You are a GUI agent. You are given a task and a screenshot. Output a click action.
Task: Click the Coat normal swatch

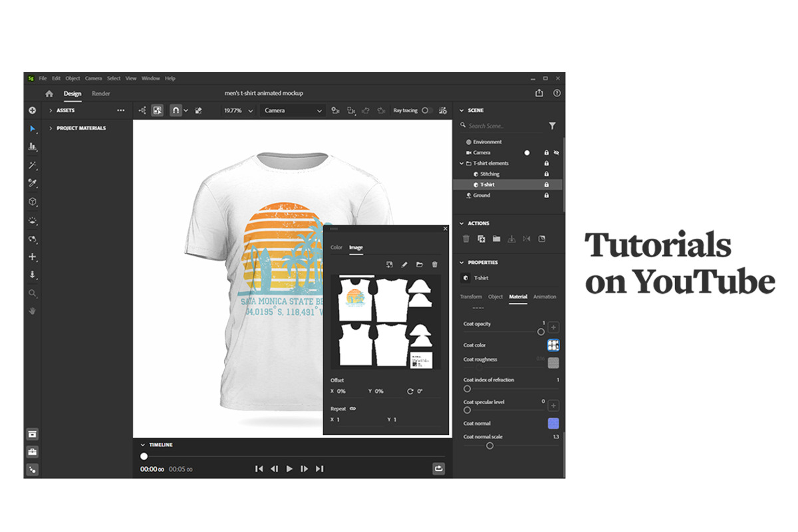tap(553, 424)
